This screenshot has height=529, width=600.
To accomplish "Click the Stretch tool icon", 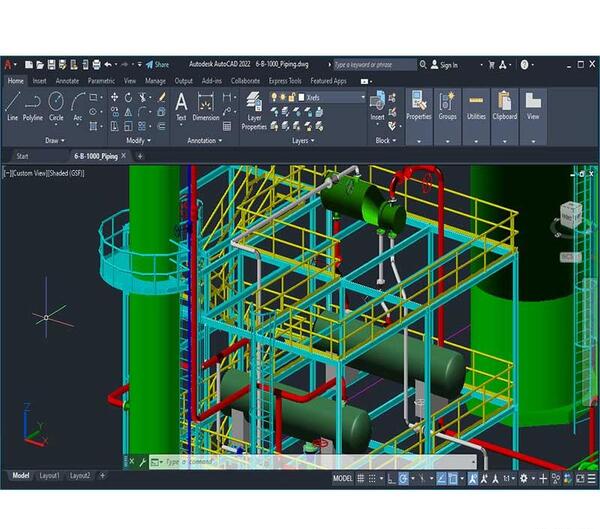I will click(114, 126).
